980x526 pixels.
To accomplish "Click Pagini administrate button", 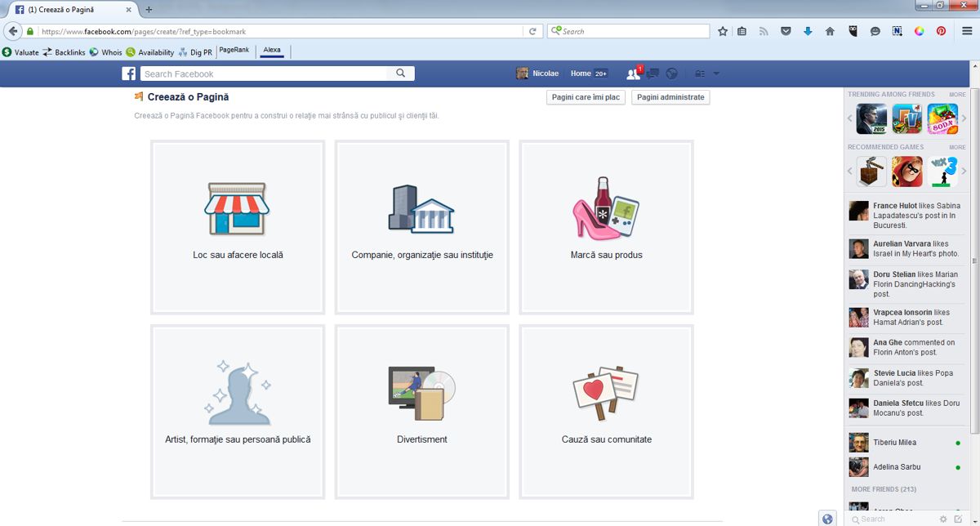I will point(670,97).
